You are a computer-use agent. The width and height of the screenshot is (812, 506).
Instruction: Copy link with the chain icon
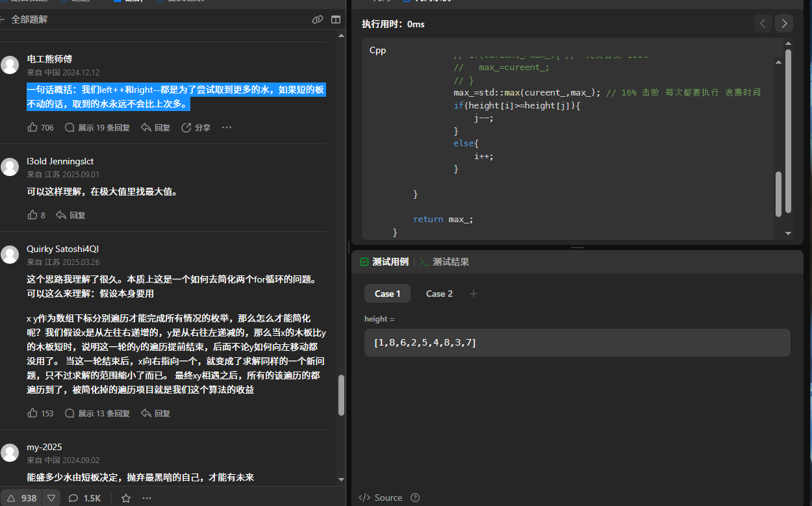(318, 19)
